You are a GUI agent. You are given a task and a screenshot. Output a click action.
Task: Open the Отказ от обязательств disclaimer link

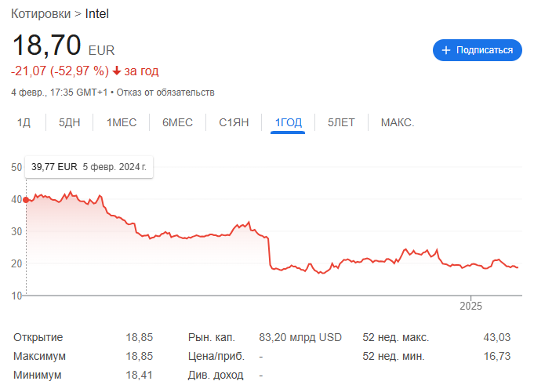point(165,93)
